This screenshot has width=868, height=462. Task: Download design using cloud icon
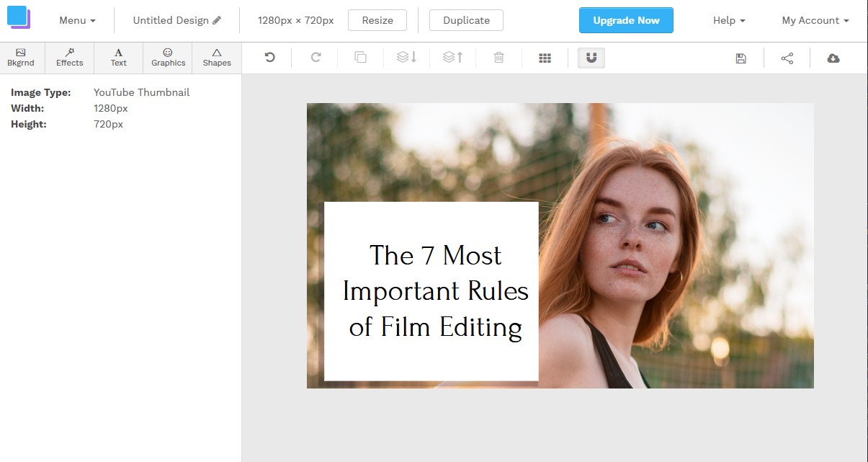coord(833,58)
